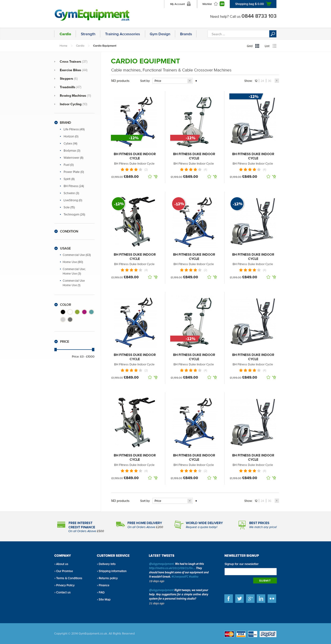Open the Gym Design menu
The width and height of the screenshot is (331, 644).
click(x=160, y=34)
